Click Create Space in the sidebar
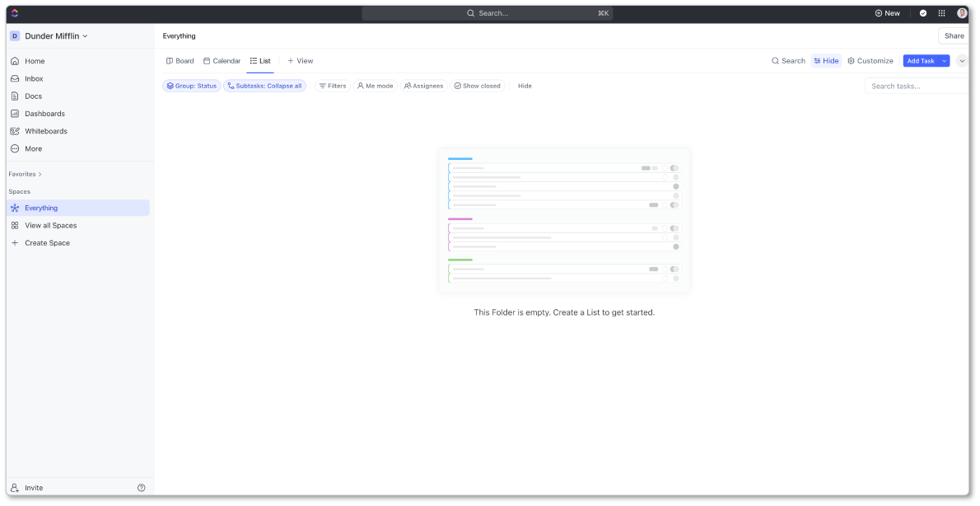 (46, 242)
